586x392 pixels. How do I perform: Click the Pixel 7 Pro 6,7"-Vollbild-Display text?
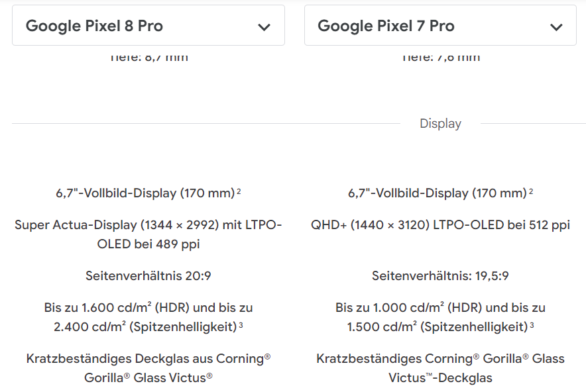(437, 193)
